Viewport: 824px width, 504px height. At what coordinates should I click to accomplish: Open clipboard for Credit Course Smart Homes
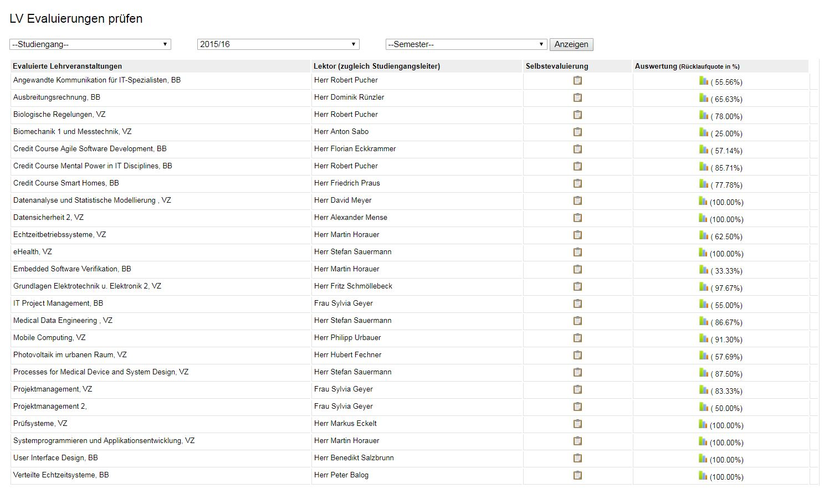click(x=577, y=183)
